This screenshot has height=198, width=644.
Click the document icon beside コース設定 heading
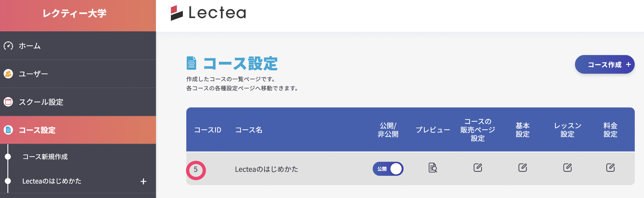click(x=191, y=63)
